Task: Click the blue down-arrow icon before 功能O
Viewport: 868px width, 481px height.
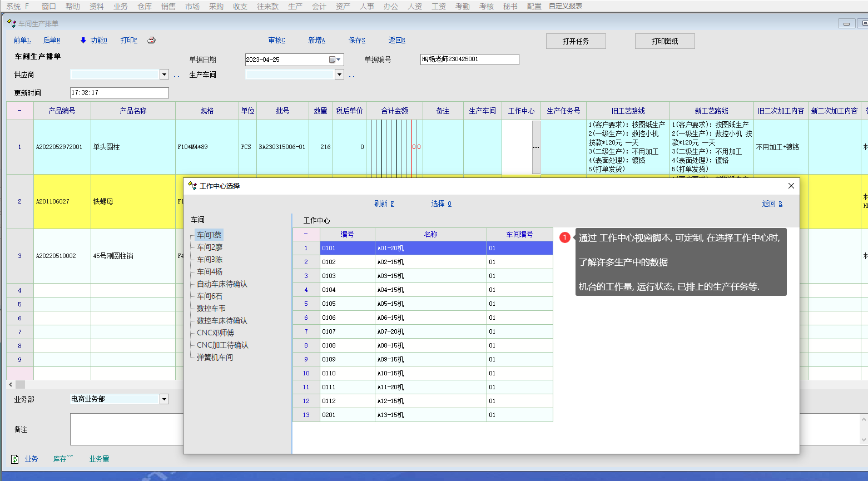Action: 83,40
